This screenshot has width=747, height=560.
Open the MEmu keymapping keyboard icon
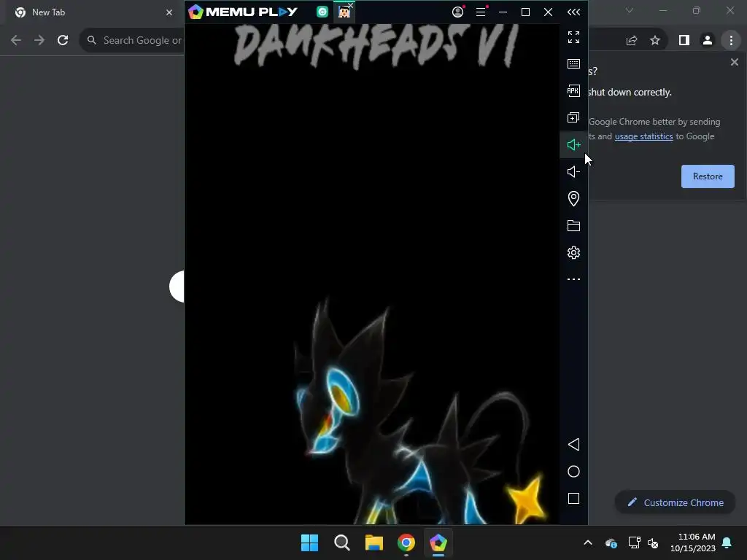click(573, 64)
